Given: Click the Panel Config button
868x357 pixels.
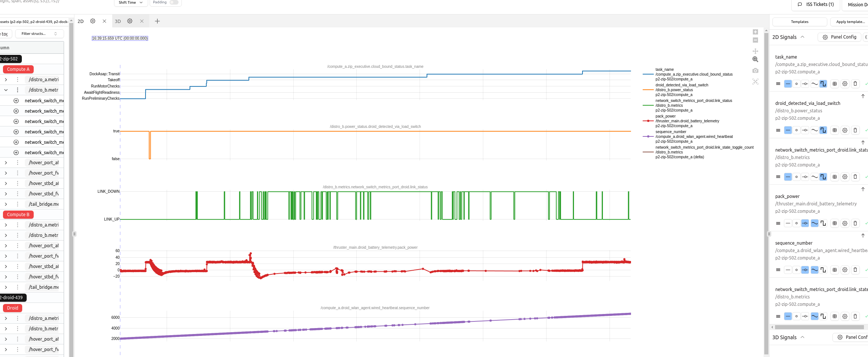Looking at the screenshot, I should [839, 37].
